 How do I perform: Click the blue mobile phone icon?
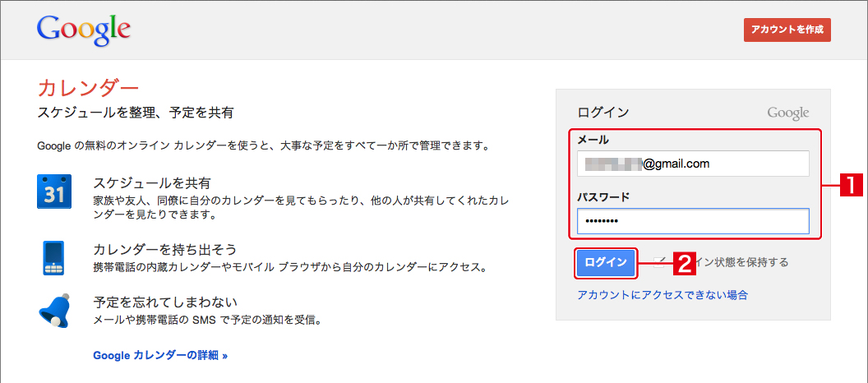53,258
